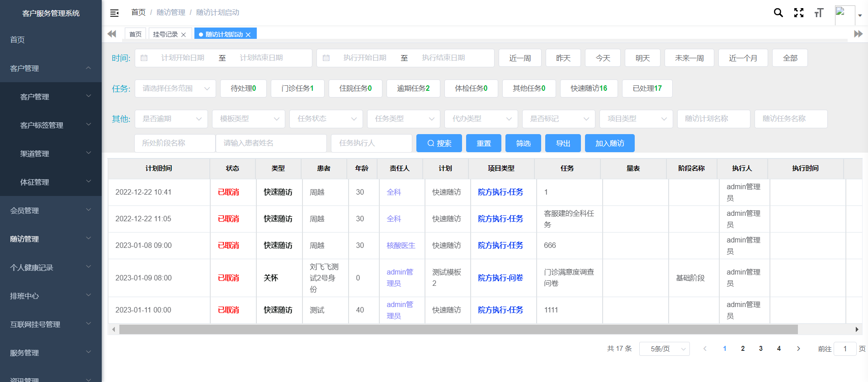This screenshot has width=868, height=382.
Task: Show 门诊任务 1 items
Action: [x=297, y=89]
